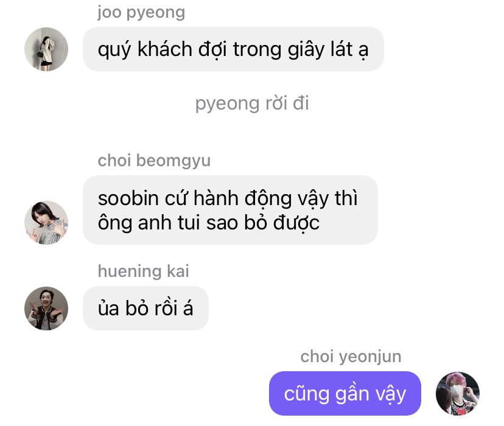The height and width of the screenshot is (426, 504).
Task: Click the word "soobin" in beomgyu's message
Action: coord(128,198)
